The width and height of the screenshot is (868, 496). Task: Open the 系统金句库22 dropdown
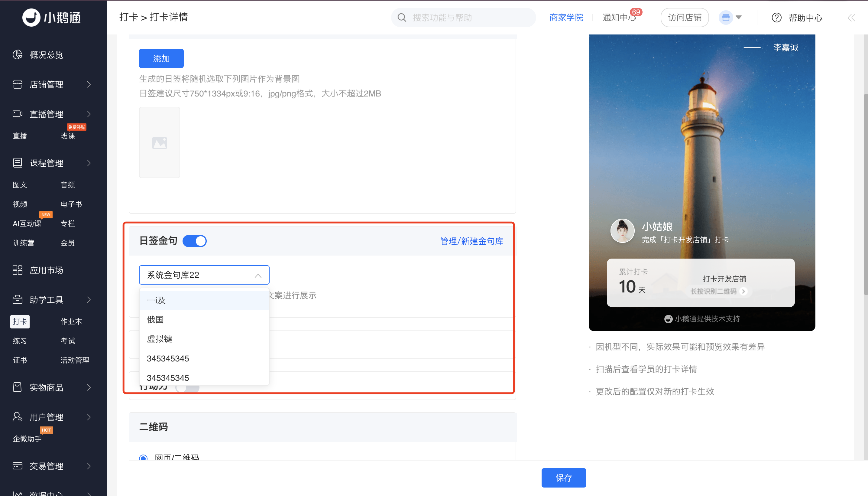pyautogui.click(x=204, y=275)
